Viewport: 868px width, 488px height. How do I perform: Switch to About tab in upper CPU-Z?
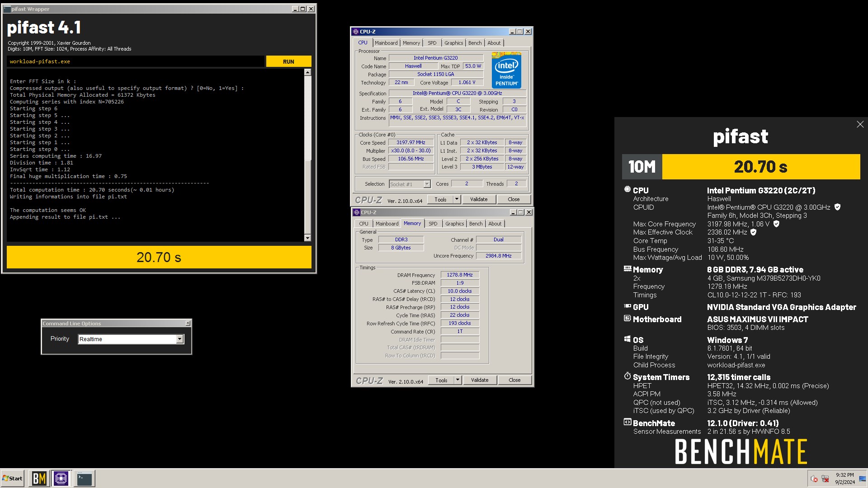pyautogui.click(x=494, y=43)
